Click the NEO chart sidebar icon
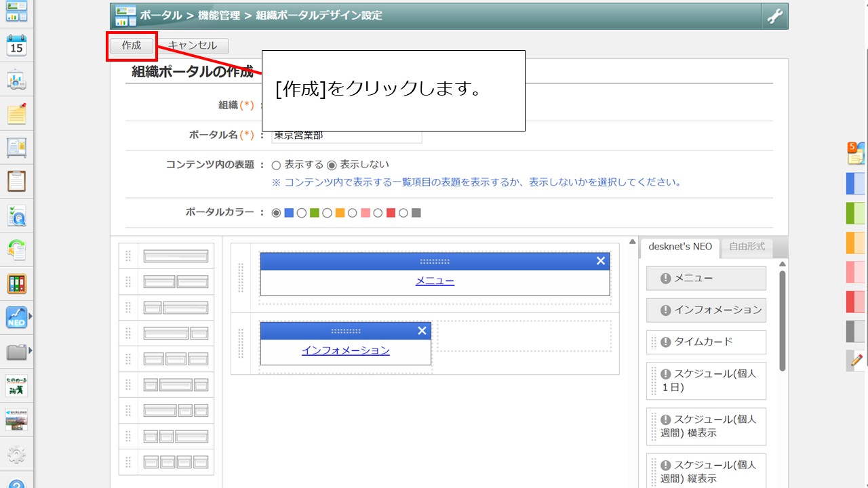Viewport: 868px width, 488px height. (16, 317)
